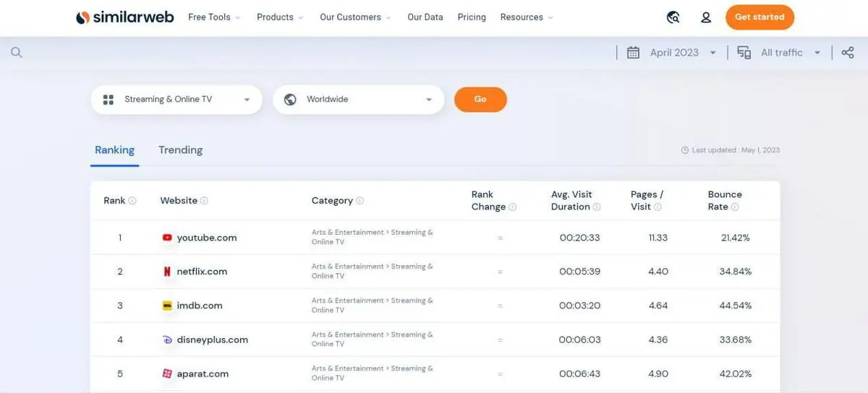Click the youtube.com favicon
The height and width of the screenshot is (393, 868).
[167, 238]
